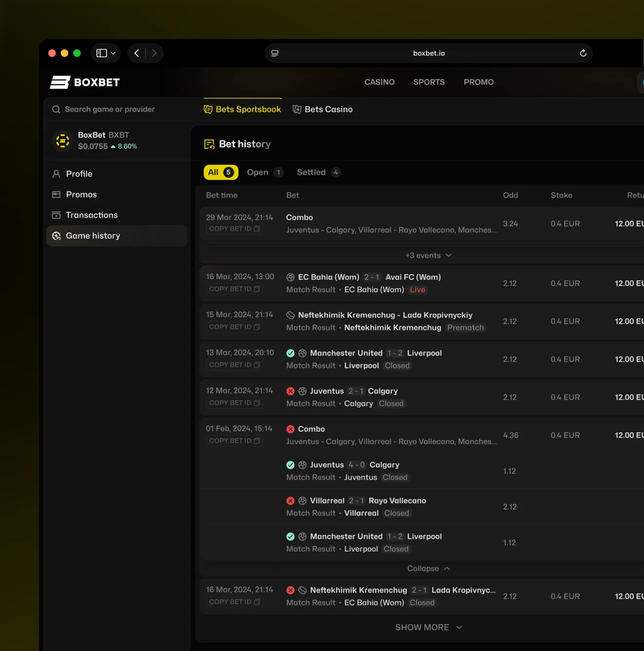Collapse the 01 Feb Combo events
644x651 pixels.
click(x=428, y=569)
